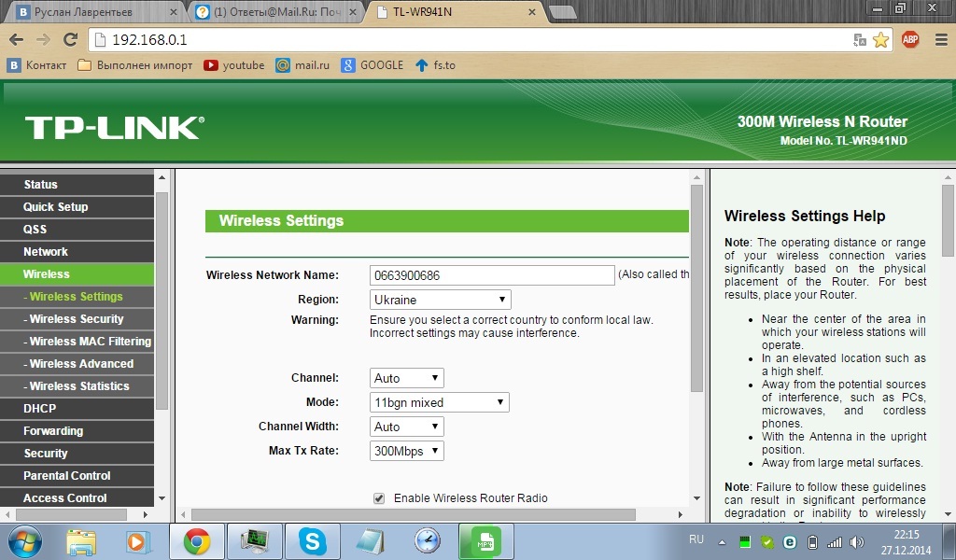Open Skype from the taskbar
Image resolution: width=956 pixels, height=560 pixels.
pos(312,540)
